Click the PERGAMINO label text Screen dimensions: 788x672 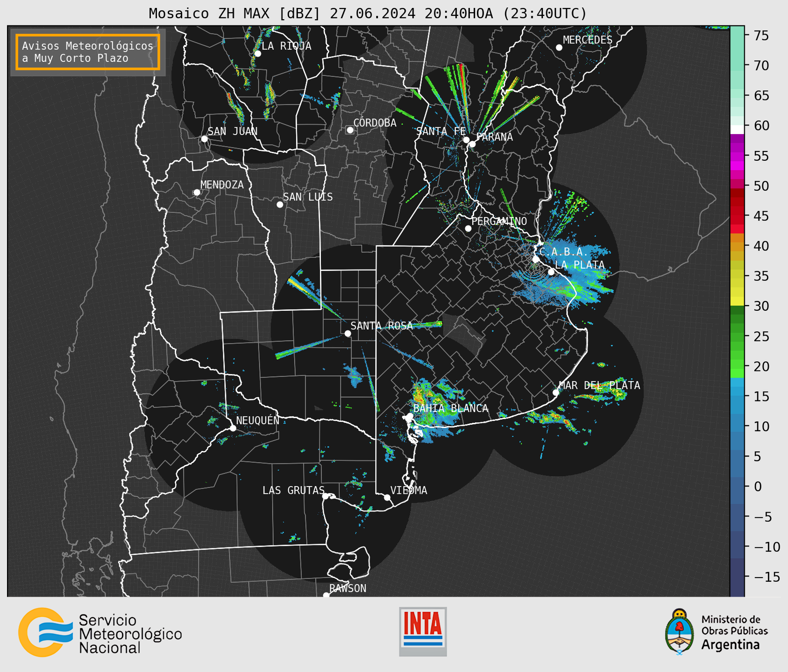click(x=499, y=221)
